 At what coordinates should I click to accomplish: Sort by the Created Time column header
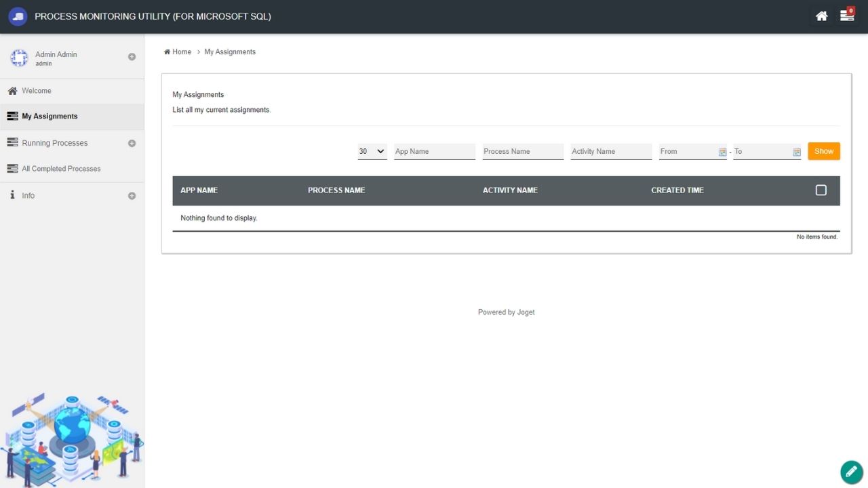pos(677,190)
